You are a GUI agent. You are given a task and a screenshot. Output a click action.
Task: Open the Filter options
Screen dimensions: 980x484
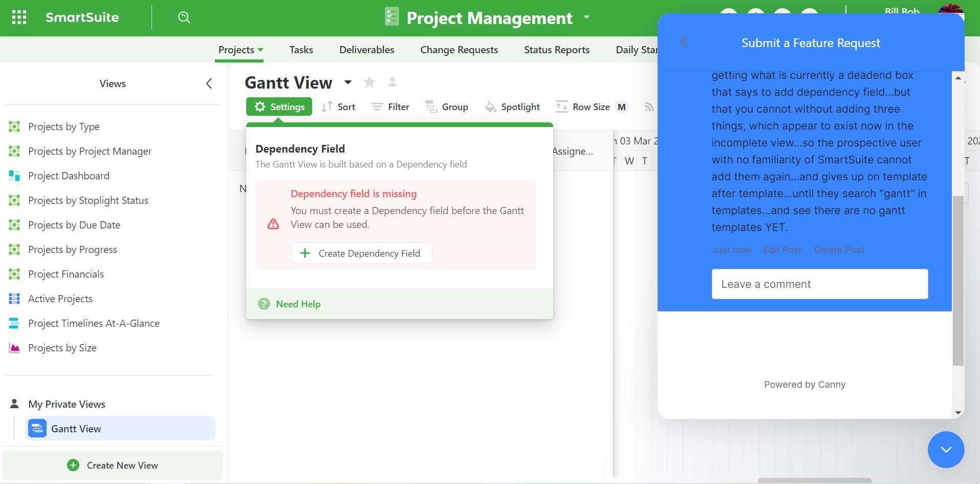[x=390, y=107]
